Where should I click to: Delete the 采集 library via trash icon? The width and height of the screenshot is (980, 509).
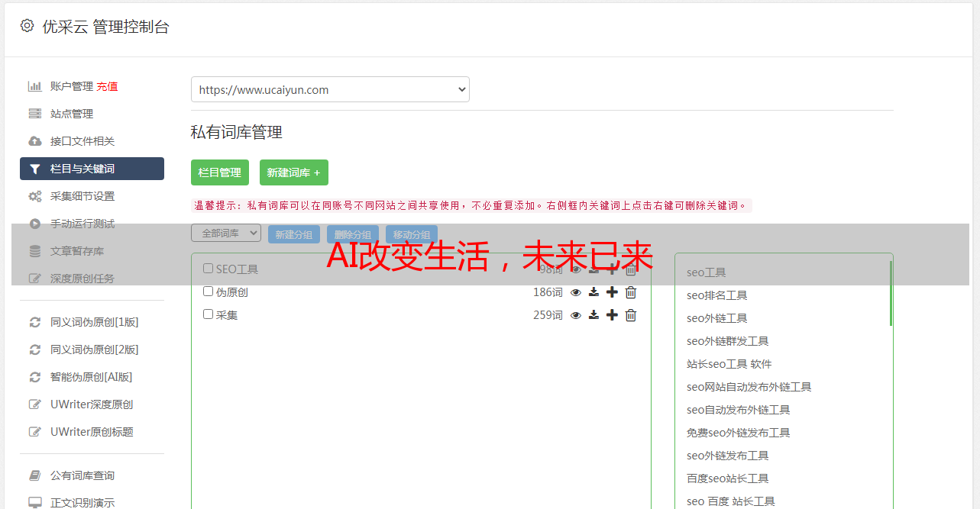pos(631,315)
